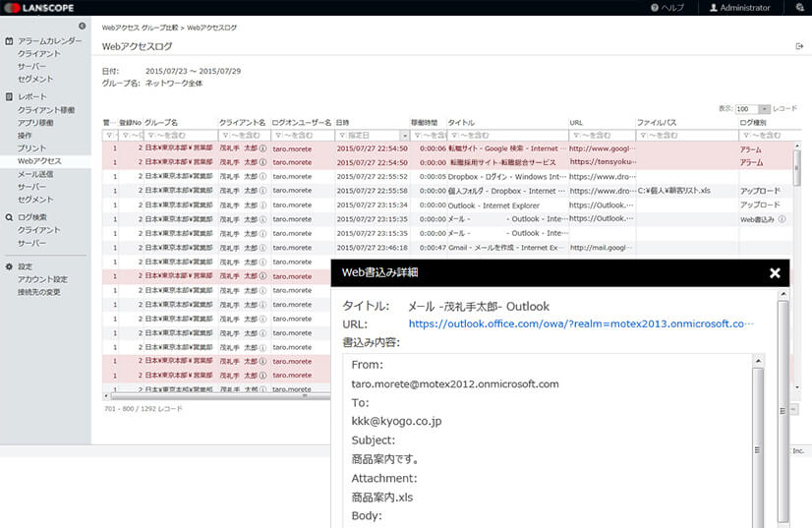This screenshot has width=812, height=528.
Task: Click kkk@kyogo.co.jp recipient text in dialog
Action: point(397,421)
